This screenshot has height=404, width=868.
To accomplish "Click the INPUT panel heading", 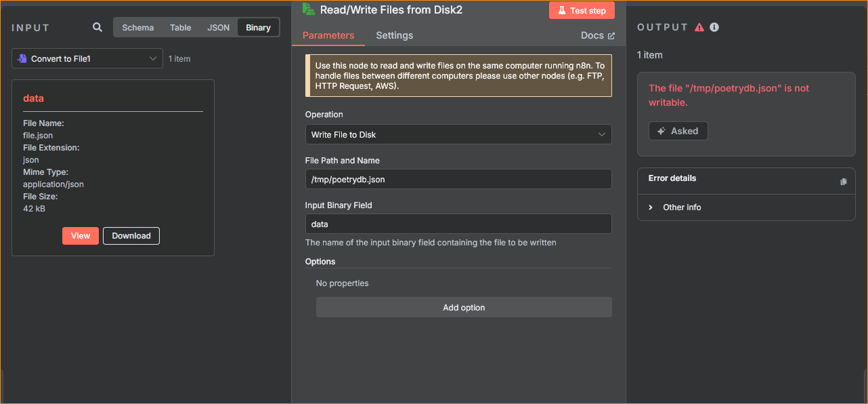I will click(31, 28).
